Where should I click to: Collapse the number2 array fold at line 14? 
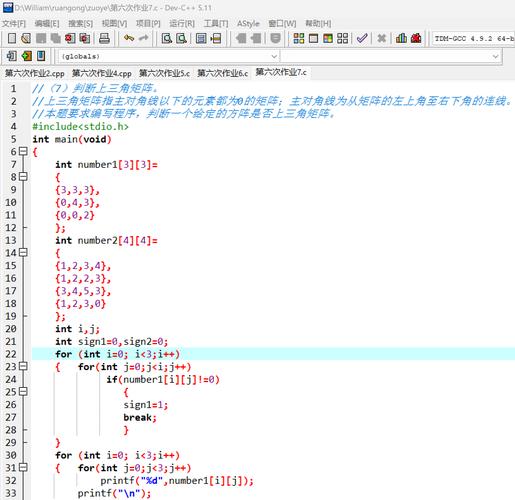click(x=23, y=253)
